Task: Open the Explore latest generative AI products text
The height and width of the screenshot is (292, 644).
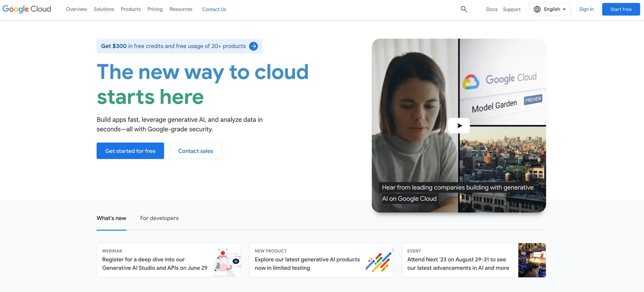Action: click(307, 264)
